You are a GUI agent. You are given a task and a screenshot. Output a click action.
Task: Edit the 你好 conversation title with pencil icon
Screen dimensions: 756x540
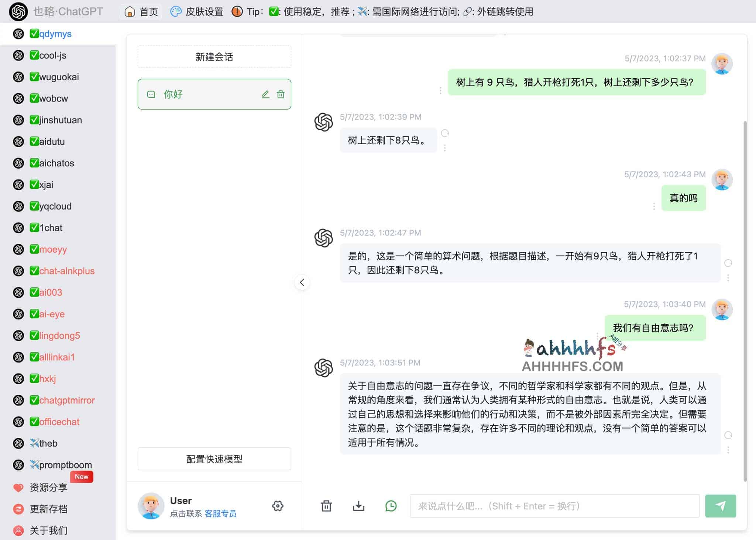[x=265, y=94]
